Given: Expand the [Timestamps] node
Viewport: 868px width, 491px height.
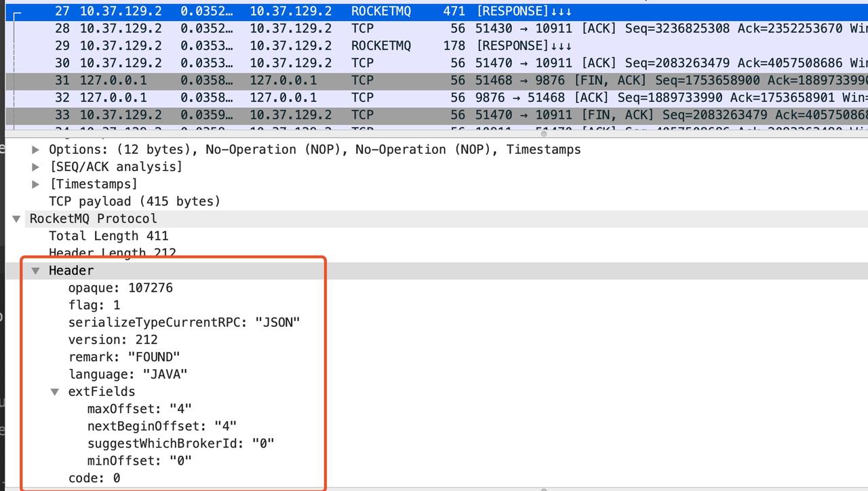Looking at the screenshot, I should (36, 184).
